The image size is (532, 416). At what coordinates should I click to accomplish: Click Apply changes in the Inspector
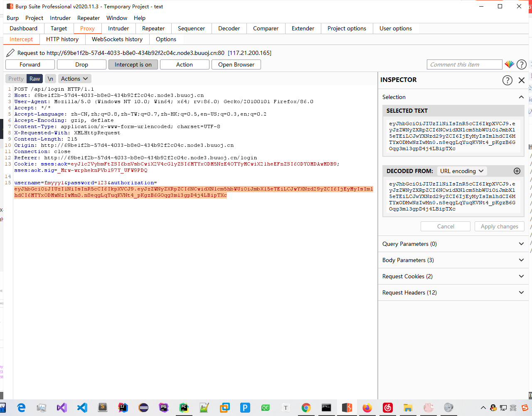coord(500,226)
